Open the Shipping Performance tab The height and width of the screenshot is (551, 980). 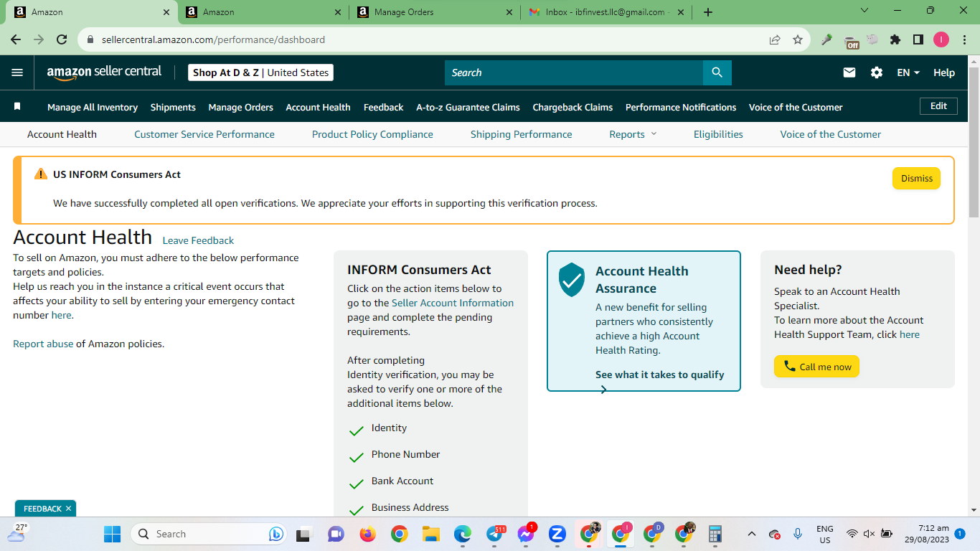coord(522,134)
